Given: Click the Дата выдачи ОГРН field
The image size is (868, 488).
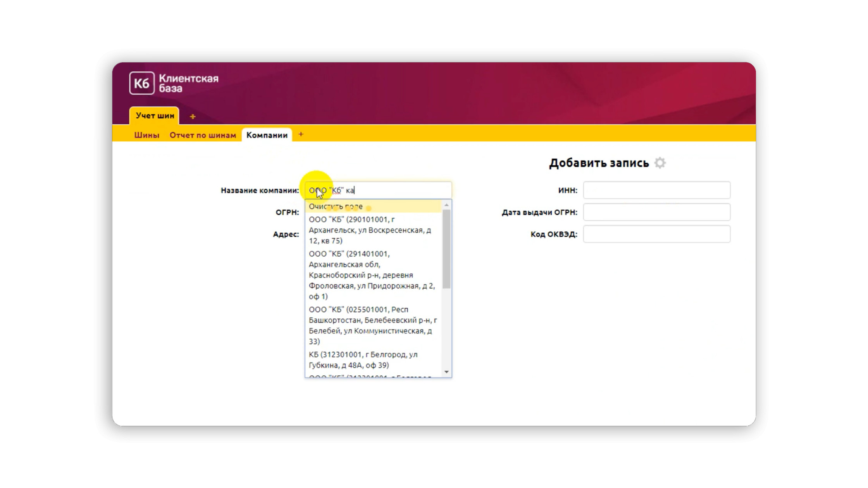Looking at the screenshot, I should click(656, 212).
